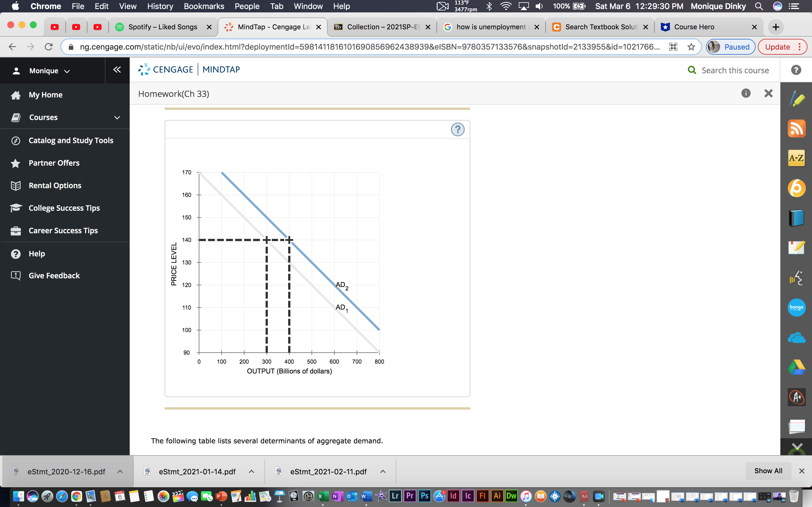Click the Update Chrome button
The height and width of the screenshot is (507, 812).
click(x=777, y=47)
